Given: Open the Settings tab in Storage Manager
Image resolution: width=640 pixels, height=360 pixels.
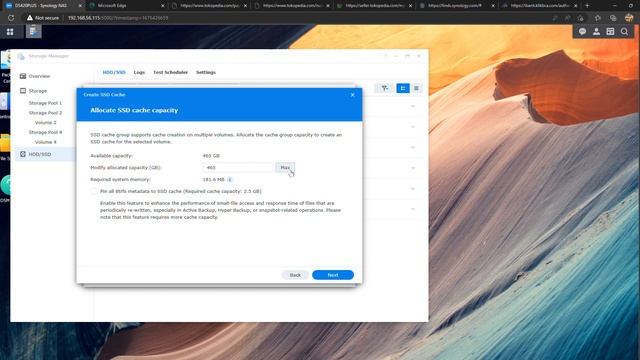Looking at the screenshot, I should coord(206,72).
